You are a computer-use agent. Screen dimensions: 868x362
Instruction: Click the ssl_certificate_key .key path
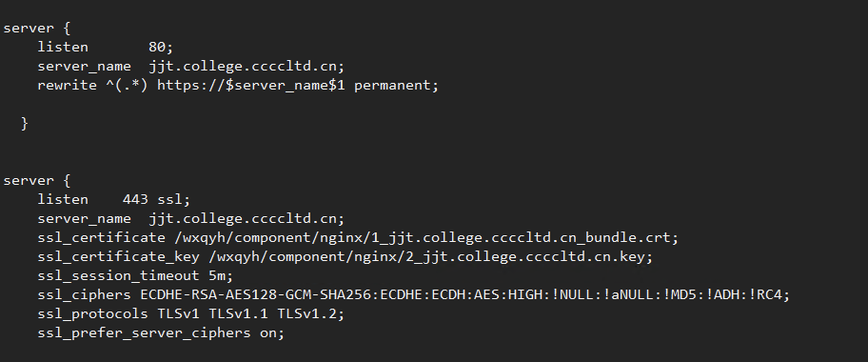(431, 256)
